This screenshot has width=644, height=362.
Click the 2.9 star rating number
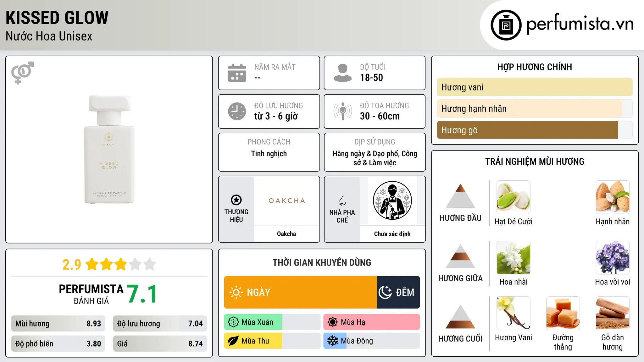coord(72,264)
